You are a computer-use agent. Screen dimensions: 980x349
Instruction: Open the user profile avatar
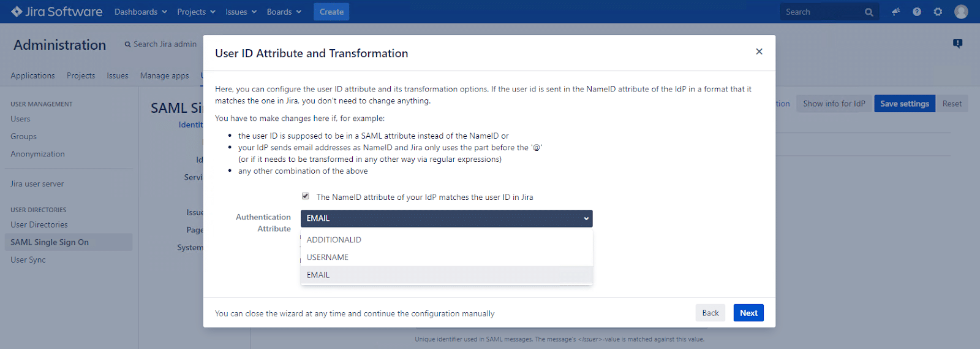(x=961, y=12)
